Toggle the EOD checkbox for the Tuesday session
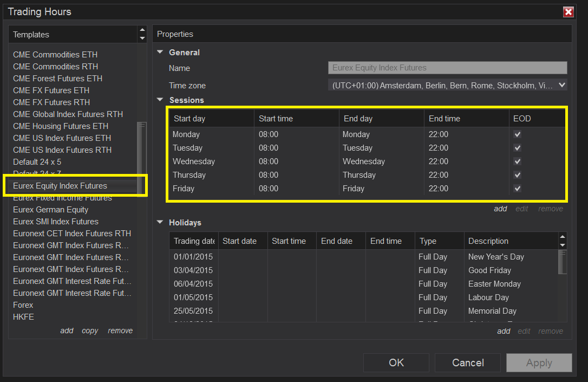This screenshot has height=382, width=588. coord(517,148)
